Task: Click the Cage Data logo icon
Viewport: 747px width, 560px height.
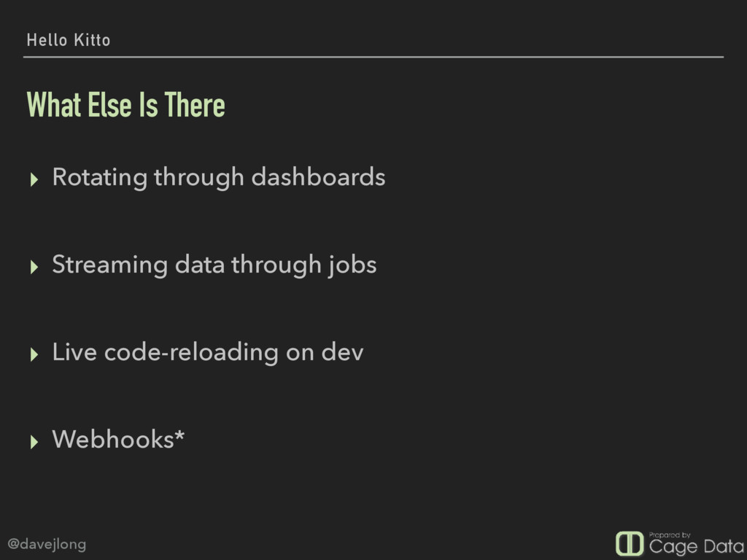Action: (630, 543)
